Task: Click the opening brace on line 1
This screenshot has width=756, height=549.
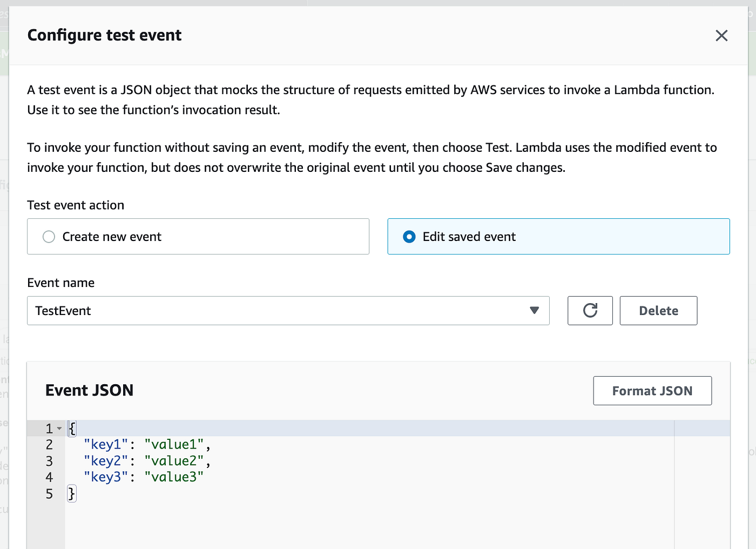Action: tap(72, 429)
